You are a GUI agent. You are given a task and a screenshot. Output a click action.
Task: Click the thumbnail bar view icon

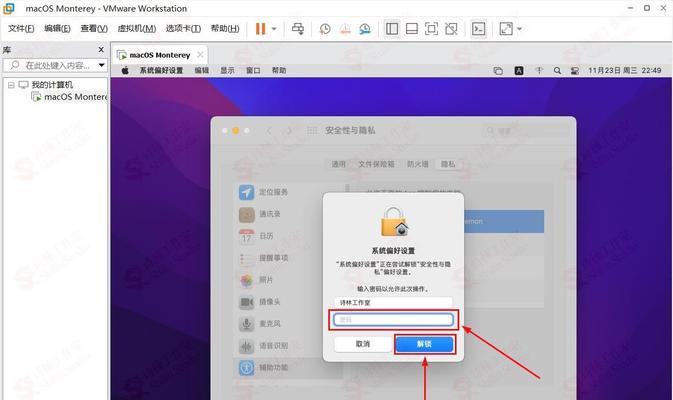(x=412, y=29)
